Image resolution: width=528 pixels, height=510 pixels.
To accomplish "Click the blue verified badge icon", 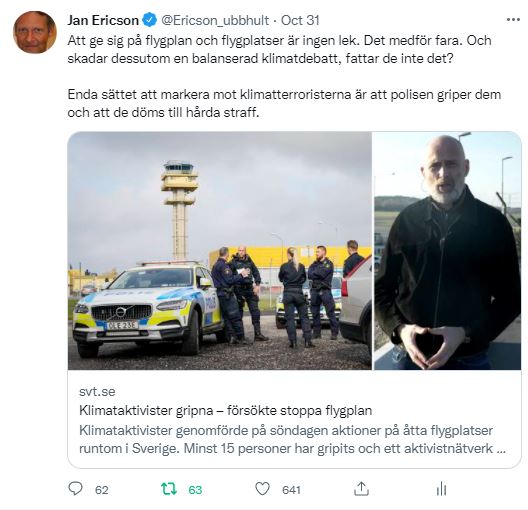I will tap(150, 20).
